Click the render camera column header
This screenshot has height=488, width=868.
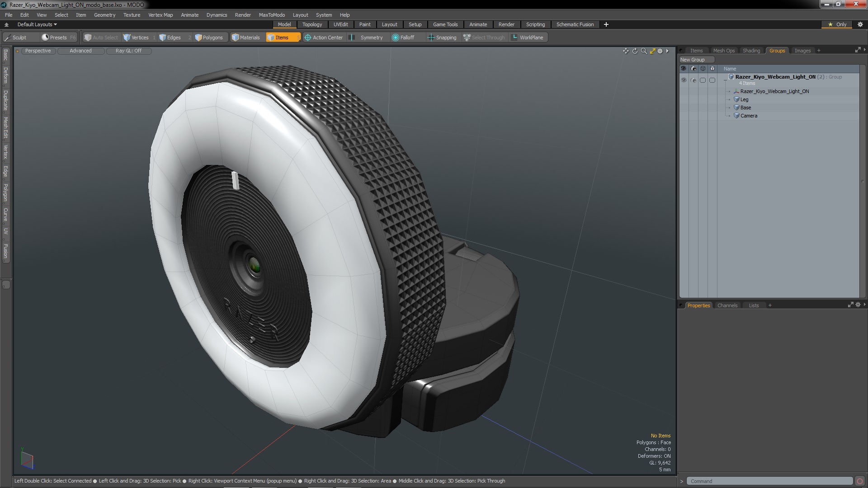click(693, 69)
